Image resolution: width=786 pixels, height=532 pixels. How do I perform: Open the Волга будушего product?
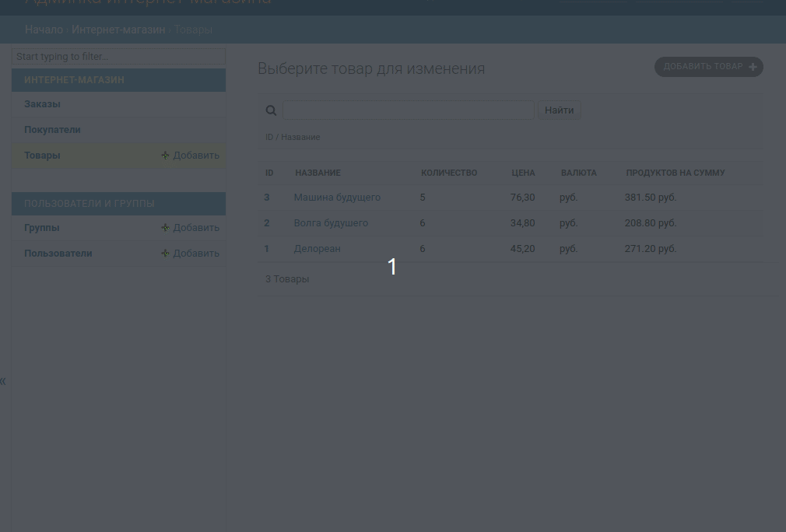tap(331, 222)
